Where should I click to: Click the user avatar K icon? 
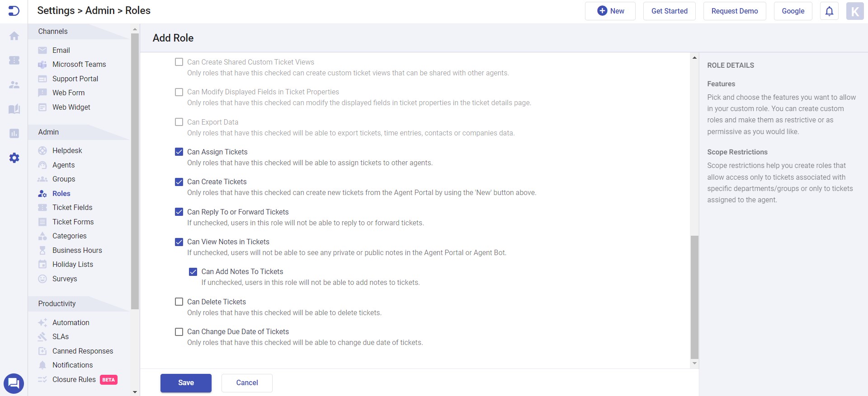854,11
